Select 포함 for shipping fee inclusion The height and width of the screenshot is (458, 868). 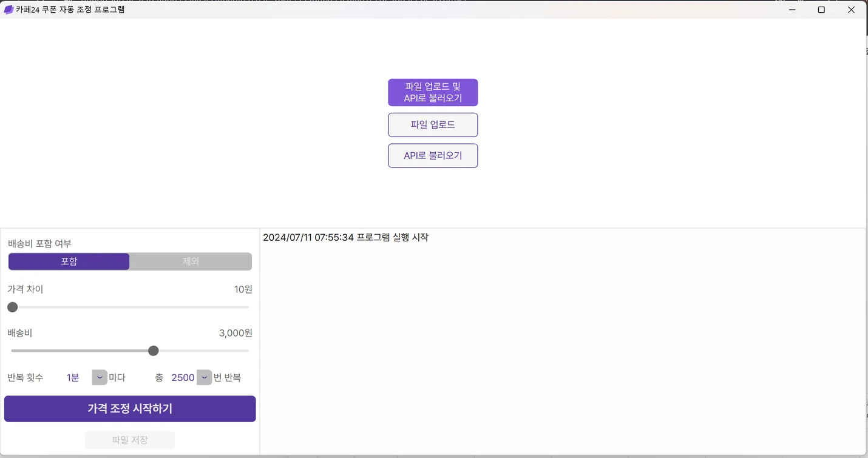point(69,261)
